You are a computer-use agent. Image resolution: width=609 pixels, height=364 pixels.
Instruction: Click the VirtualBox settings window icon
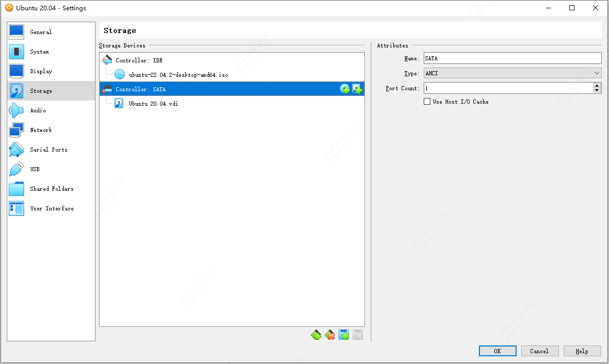point(9,8)
